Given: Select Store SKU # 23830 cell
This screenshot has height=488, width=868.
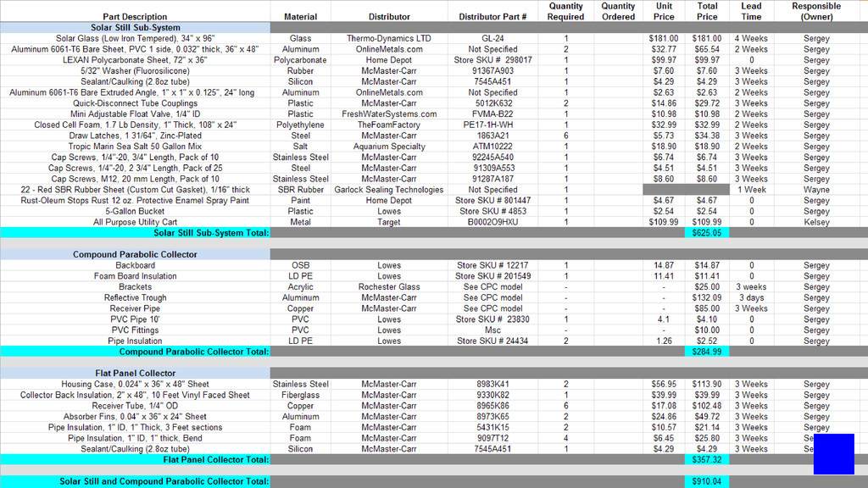Looking at the screenshot, I should point(492,319).
